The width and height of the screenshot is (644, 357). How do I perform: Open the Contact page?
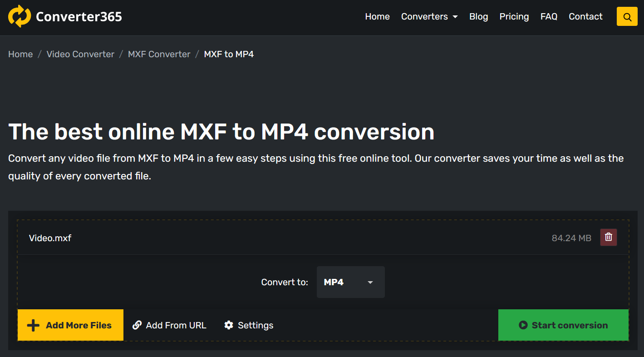pos(585,17)
